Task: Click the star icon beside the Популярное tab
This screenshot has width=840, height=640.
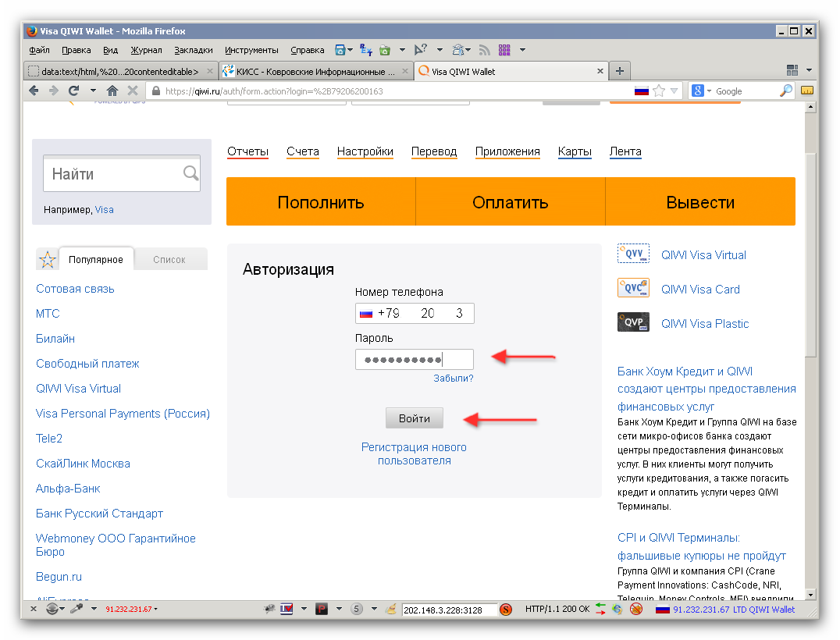Action: 47,259
